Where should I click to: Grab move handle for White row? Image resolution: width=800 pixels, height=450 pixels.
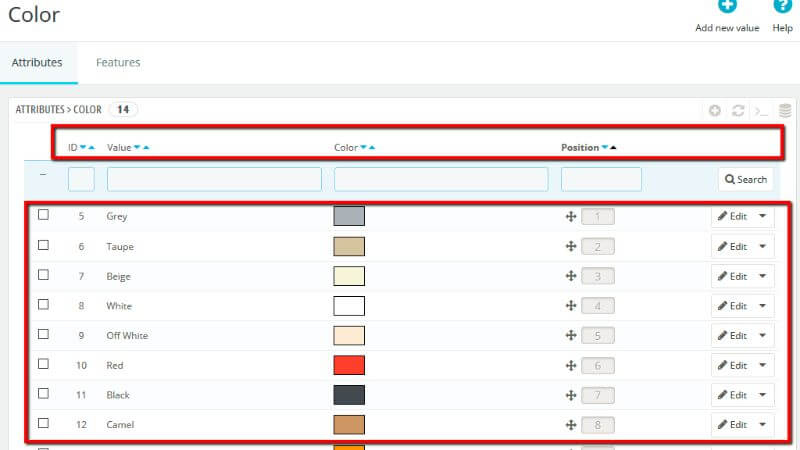pyautogui.click(x=571, y=306)
